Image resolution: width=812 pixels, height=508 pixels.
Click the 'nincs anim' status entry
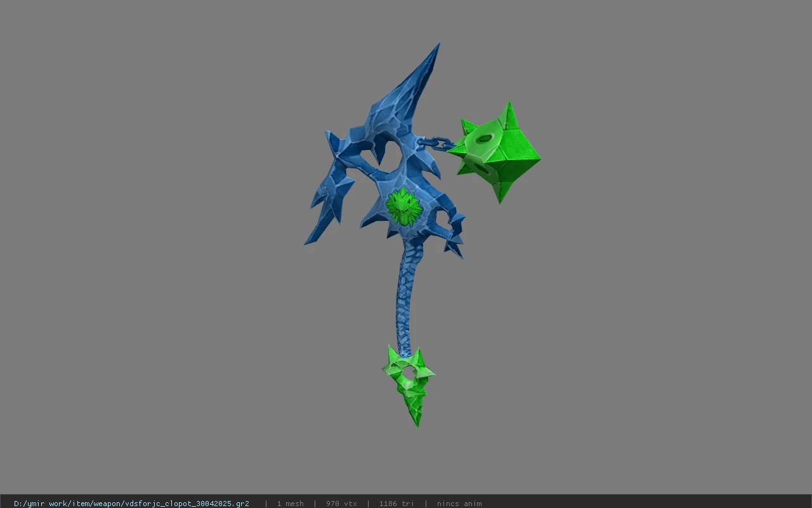459,504
